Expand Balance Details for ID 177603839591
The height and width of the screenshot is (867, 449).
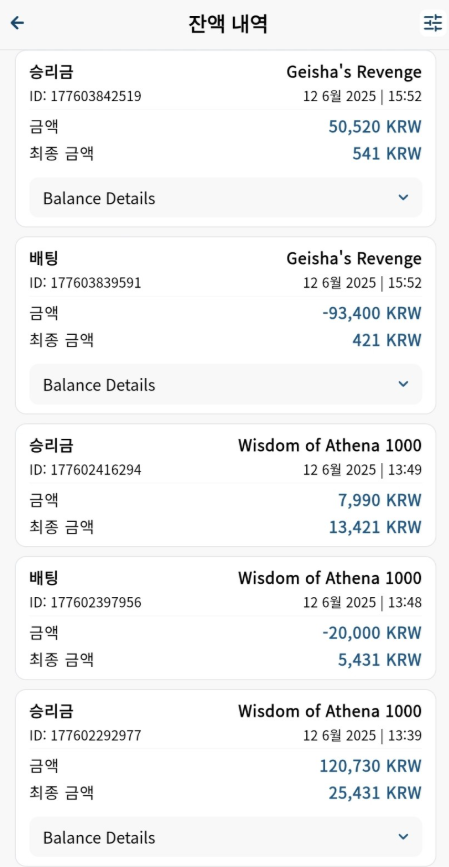pyautogui.click(x=226, y=384)
